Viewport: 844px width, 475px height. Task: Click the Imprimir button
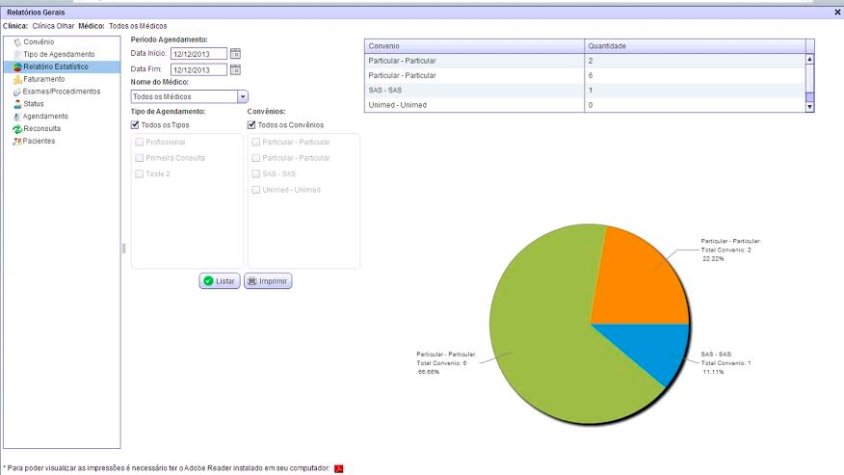pyautogui.click(x=267, y=282)
